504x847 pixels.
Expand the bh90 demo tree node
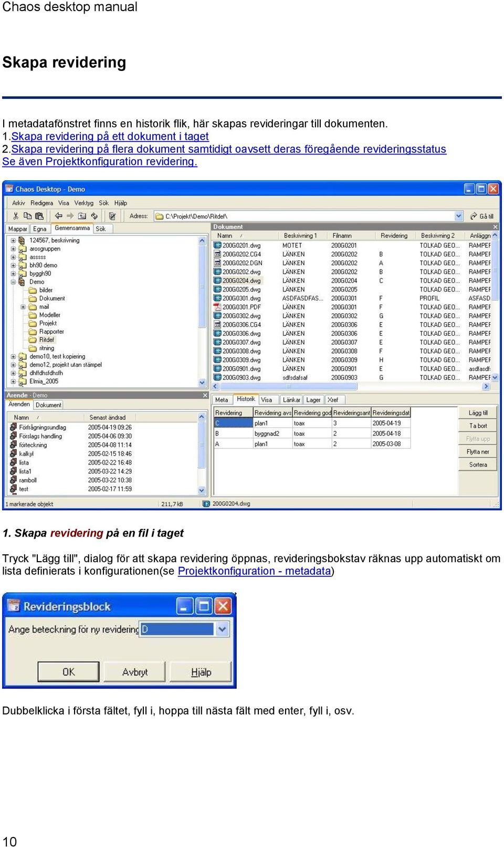click(13, 265)
